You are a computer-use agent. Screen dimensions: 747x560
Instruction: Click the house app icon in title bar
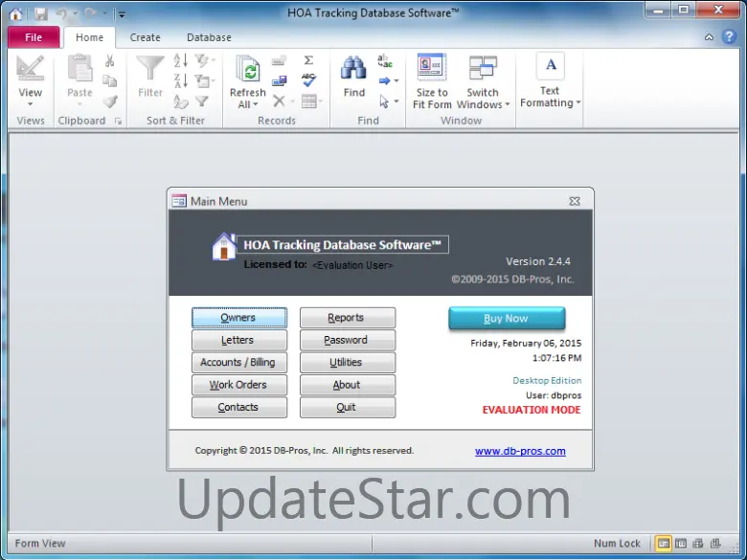pos(15,13)
